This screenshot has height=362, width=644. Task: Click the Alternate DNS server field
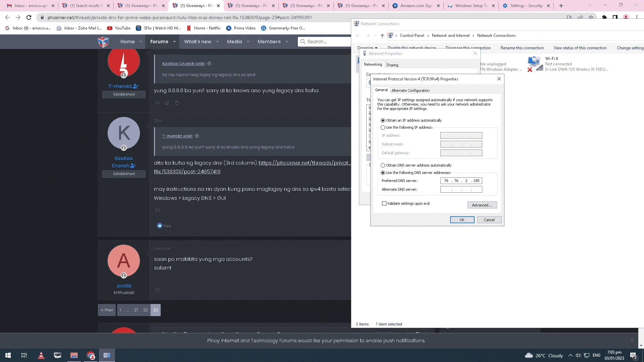pyautogui.click(x=461, y=189)
